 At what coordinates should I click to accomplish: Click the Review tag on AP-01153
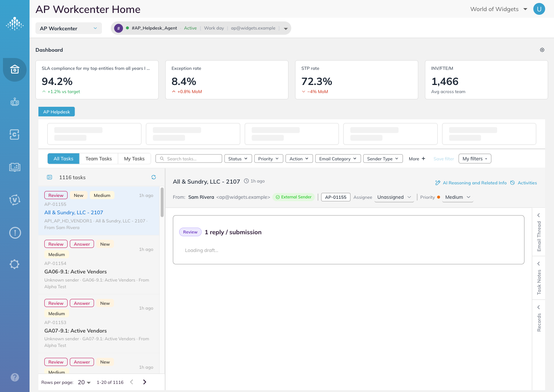pos(56,303)
